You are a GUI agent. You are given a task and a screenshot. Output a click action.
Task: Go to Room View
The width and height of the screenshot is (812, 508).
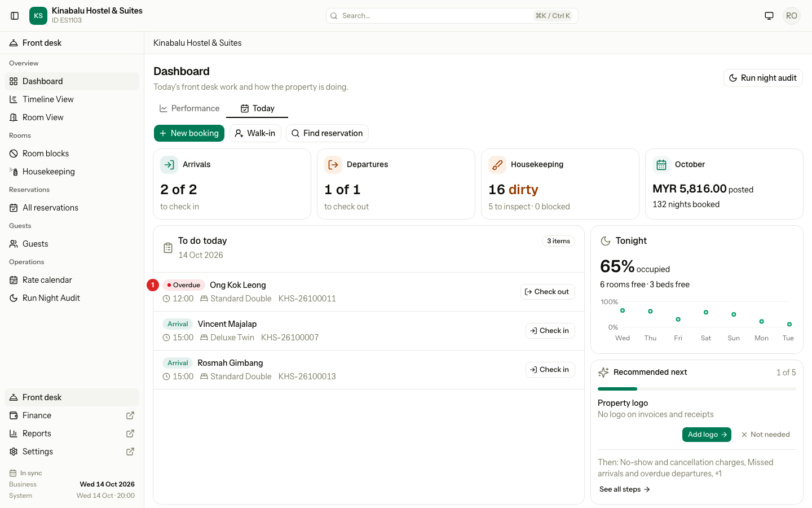[72, 117]
